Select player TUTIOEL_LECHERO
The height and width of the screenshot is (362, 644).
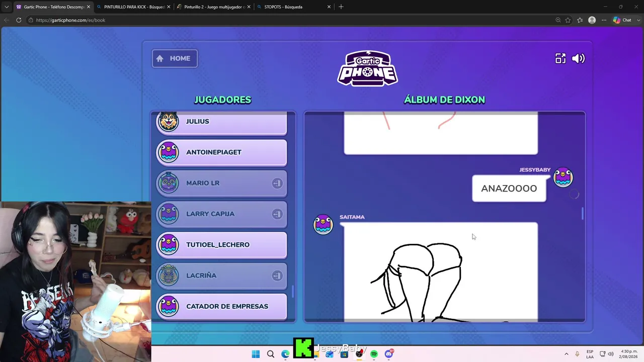(x=221, y=245)
